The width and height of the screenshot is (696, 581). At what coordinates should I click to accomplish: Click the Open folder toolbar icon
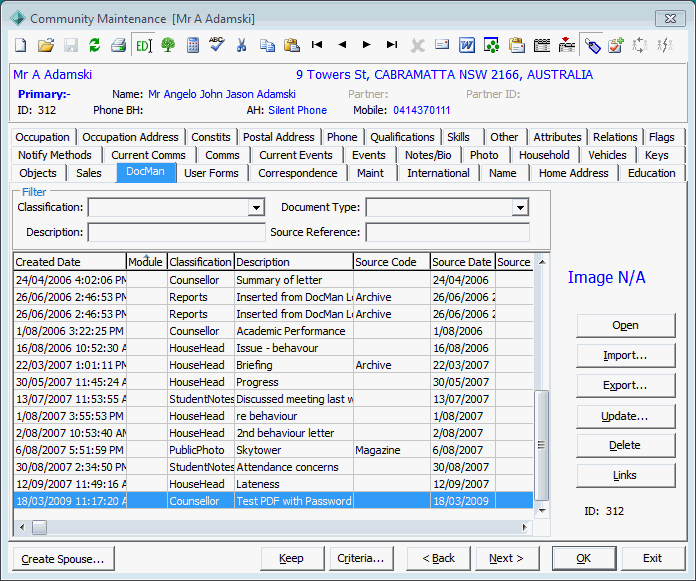(x=45, y=45)
